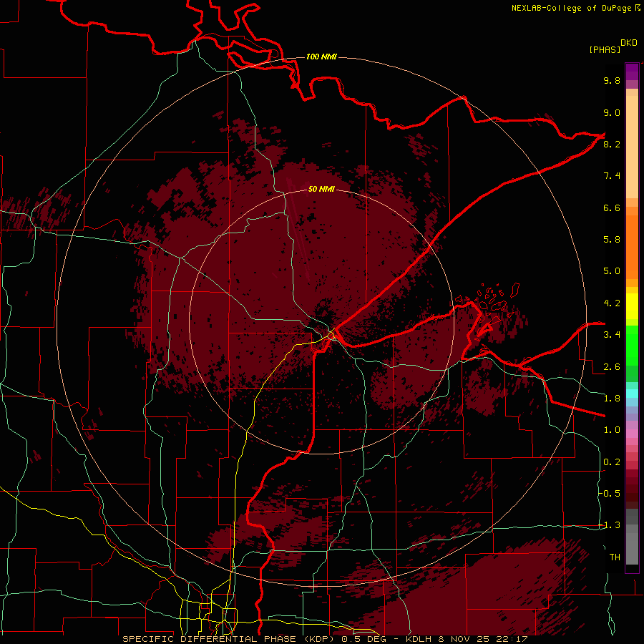Click the "100 NMI" range ring label

(321, 57)
